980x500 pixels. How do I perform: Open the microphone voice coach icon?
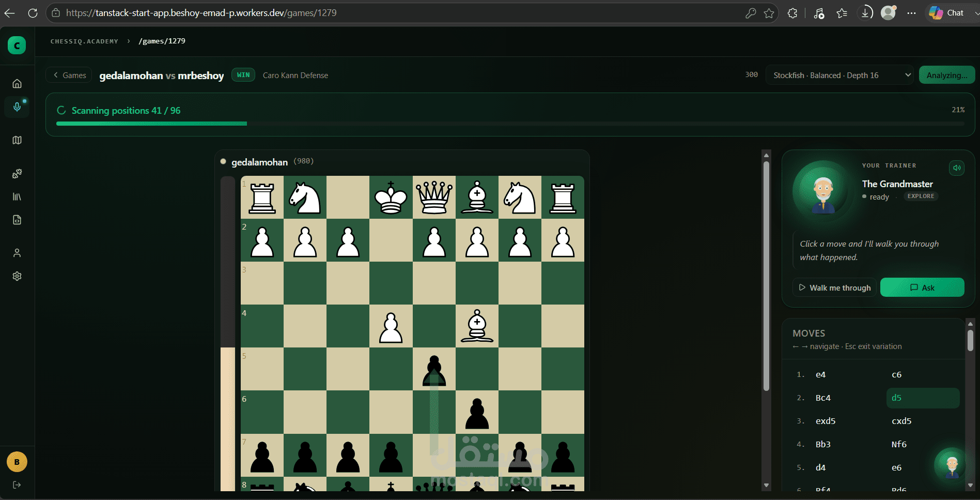click(x=17, y=107)
